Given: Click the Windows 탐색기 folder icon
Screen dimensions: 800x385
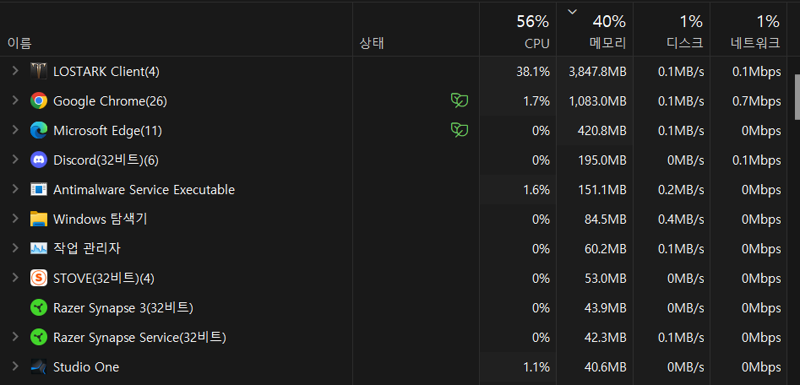Looking at the screenshot, I should tap(38, 219).
